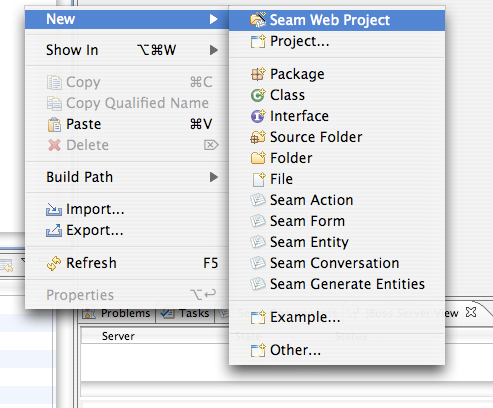Click the Seam Generate Entities icon
Image resolution: width=493 pixels, height=408 pixels.
258,284
